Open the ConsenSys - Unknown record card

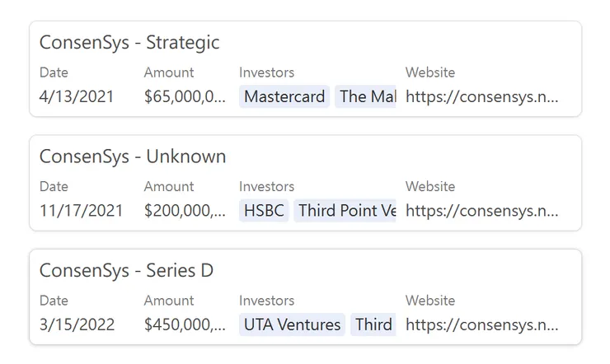tap(133, 156)
